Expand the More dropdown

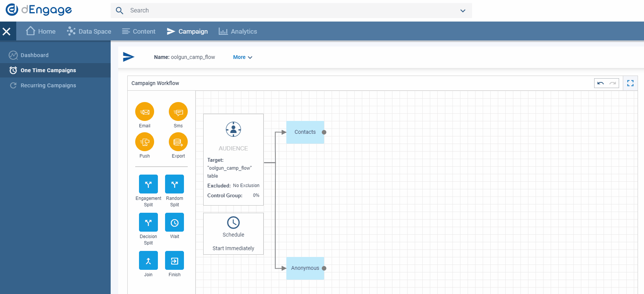(x=242, y=57)
